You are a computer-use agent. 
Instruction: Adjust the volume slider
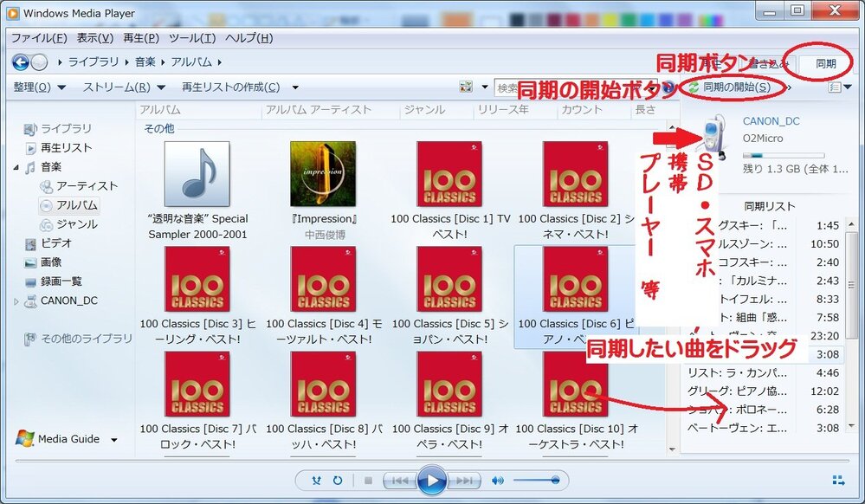[536, 481]
